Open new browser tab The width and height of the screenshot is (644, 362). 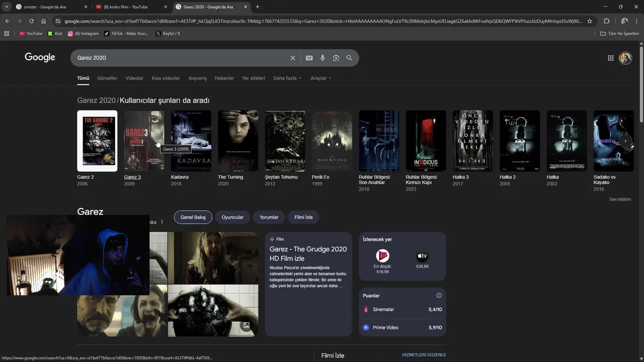point(258,7)
